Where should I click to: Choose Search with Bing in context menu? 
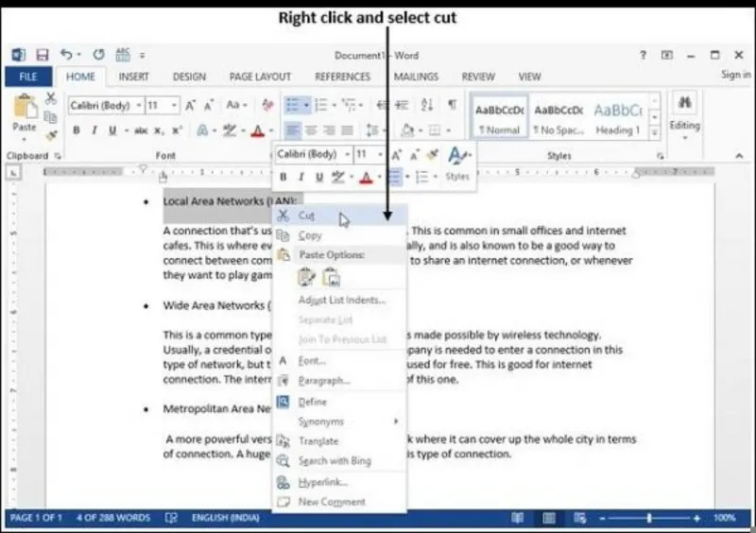point(340,461)
